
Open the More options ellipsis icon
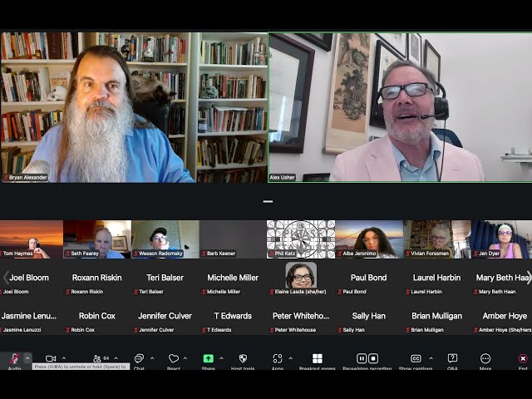click(x=485, y=358)
